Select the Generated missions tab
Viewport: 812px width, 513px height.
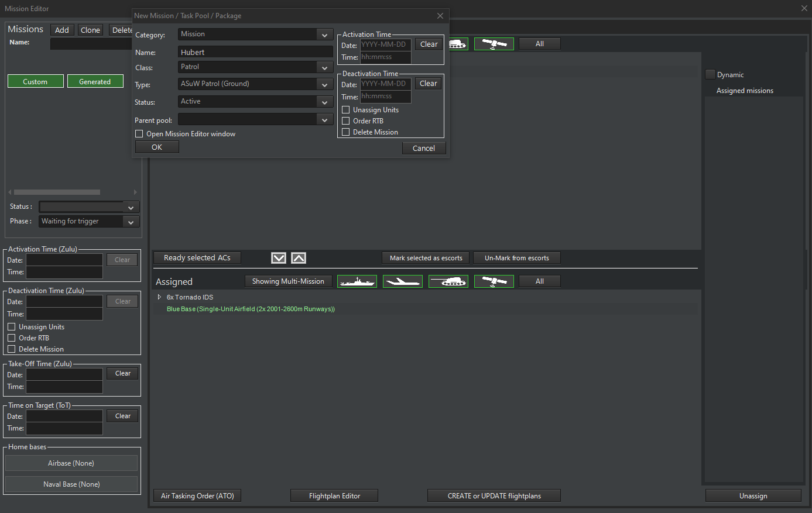[x=95, y=81]
